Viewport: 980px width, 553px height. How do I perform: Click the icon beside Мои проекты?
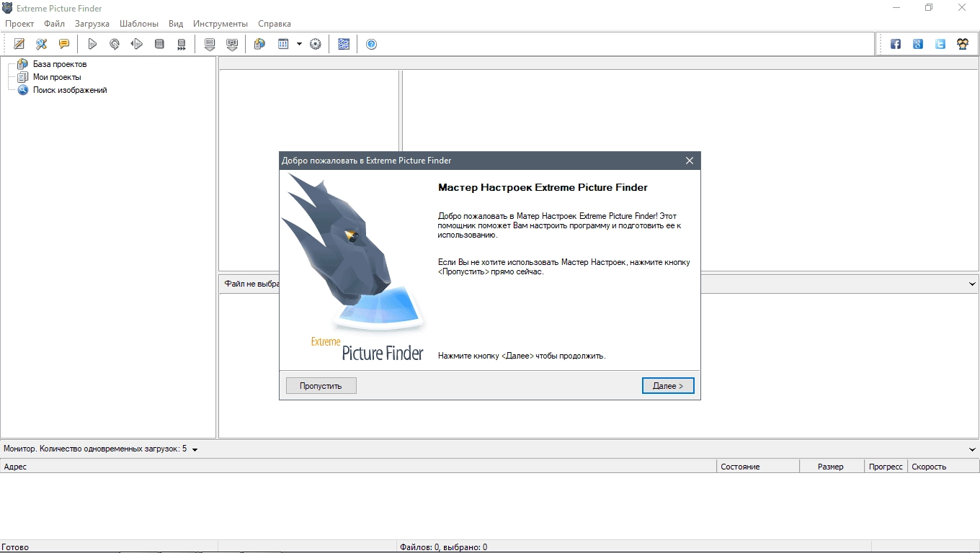pyautogui.click(x=23, y=77)
